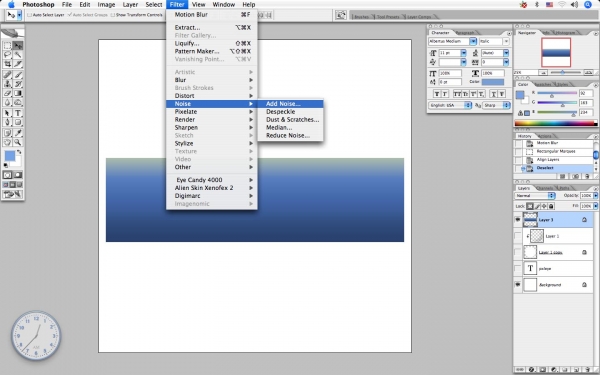Click Jump to ImageReady button

(13, 194)
